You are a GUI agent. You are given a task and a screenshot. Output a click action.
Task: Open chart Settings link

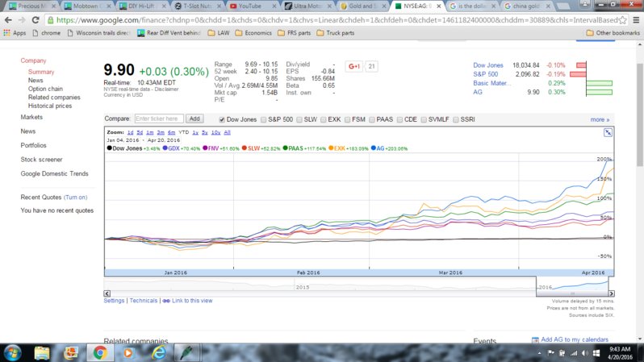(x=114, y=301)
